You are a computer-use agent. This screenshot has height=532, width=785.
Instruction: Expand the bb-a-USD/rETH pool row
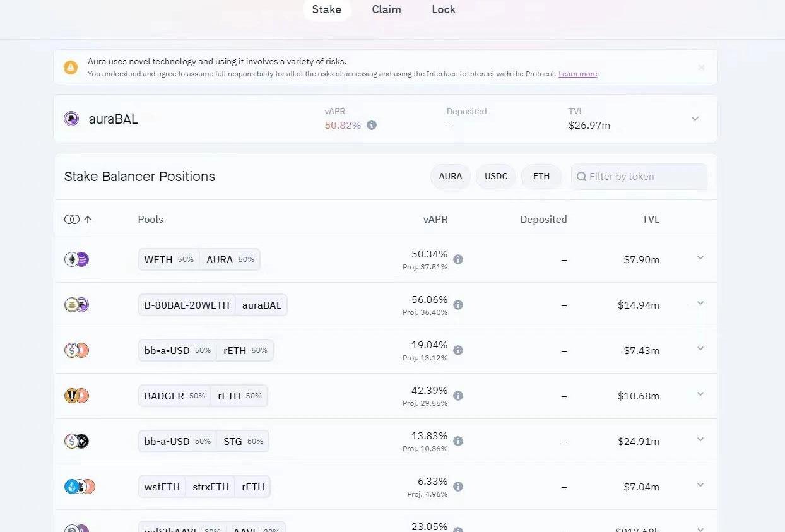click(x=700, y=348)
